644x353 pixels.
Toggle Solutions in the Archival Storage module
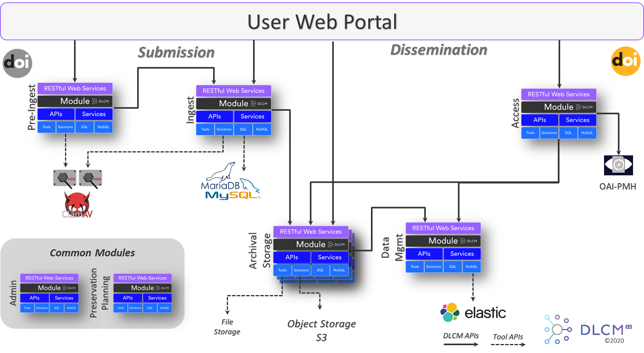pos(301,270)
